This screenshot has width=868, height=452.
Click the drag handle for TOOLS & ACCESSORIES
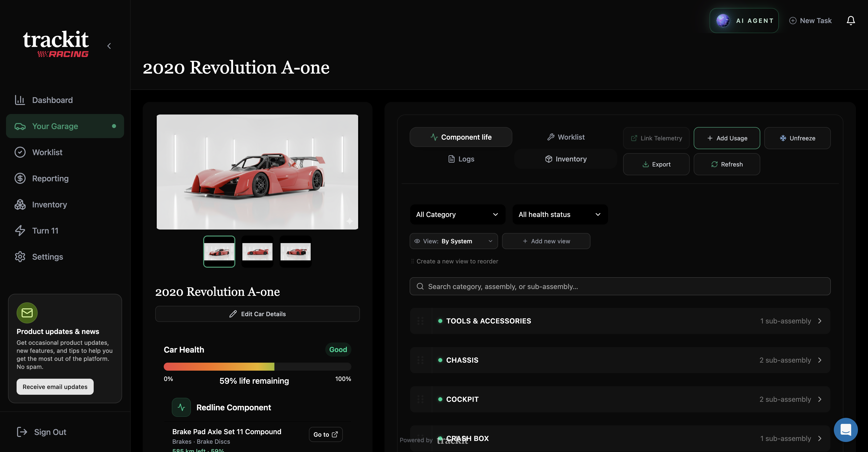click(420, 321)
